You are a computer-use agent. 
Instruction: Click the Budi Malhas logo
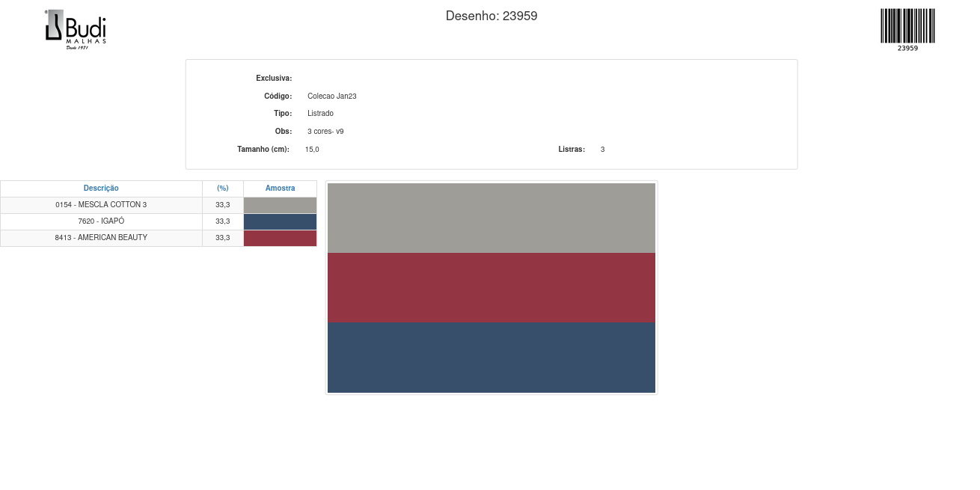point(76,30)
